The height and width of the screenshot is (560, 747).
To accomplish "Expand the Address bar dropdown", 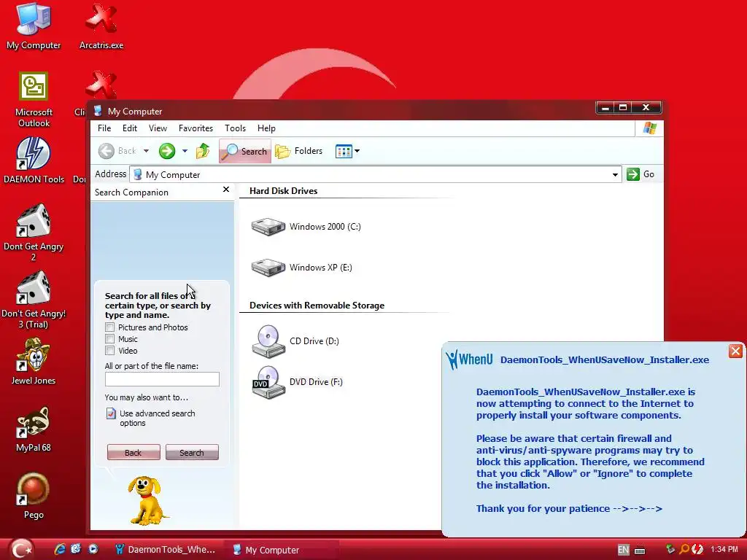I will [615, 175].
